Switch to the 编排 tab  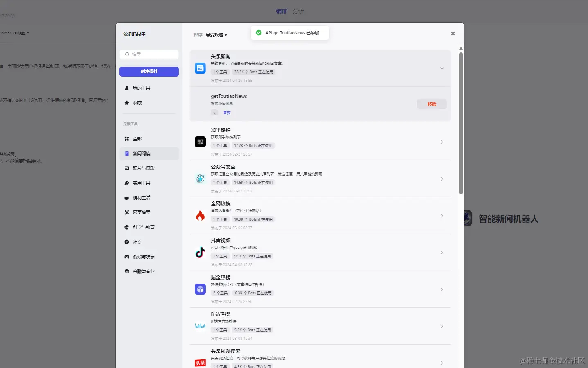point(281,11)
